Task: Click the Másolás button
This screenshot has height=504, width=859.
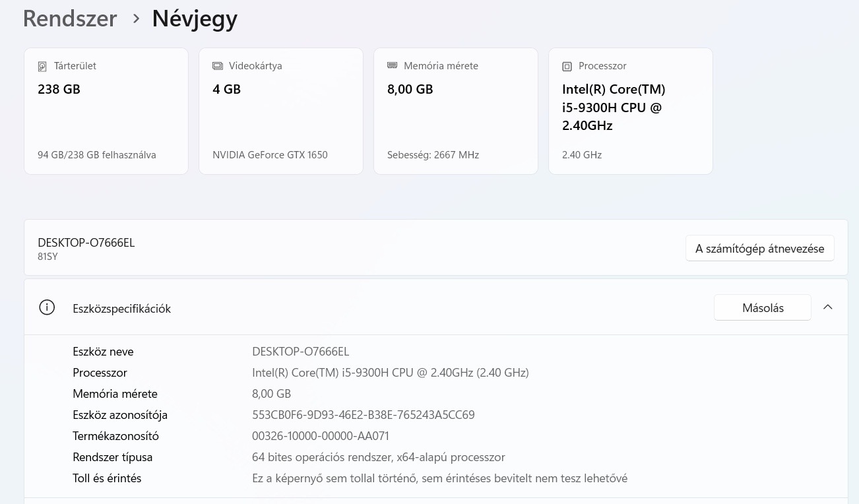Action: point(762,308)
